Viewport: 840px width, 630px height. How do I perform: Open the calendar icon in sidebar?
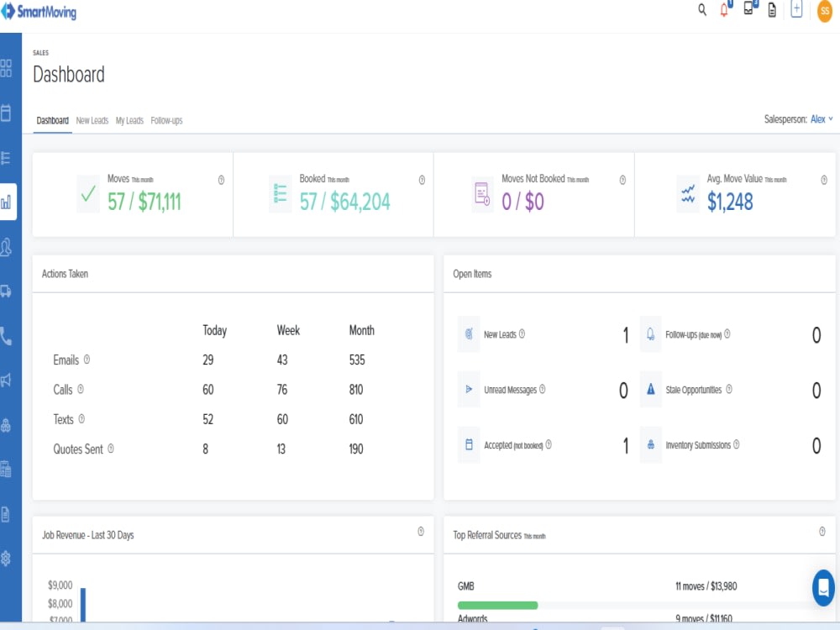coord(6,113)
